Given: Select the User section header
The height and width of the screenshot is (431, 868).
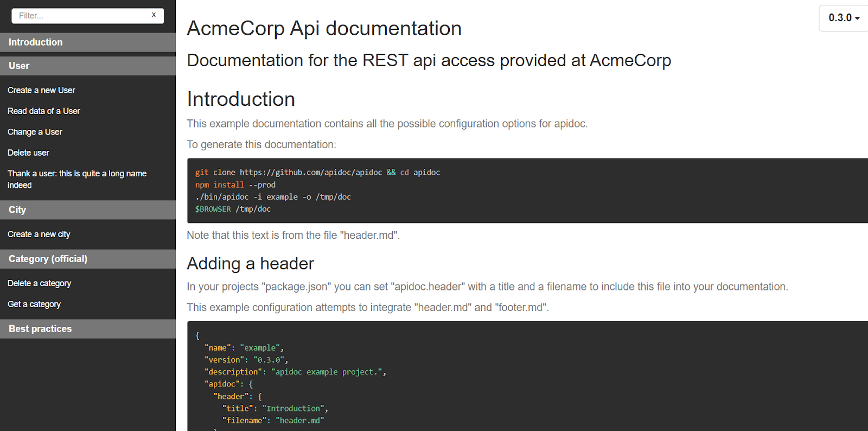Looking at the screenshot, I should (x=88, y=66).
